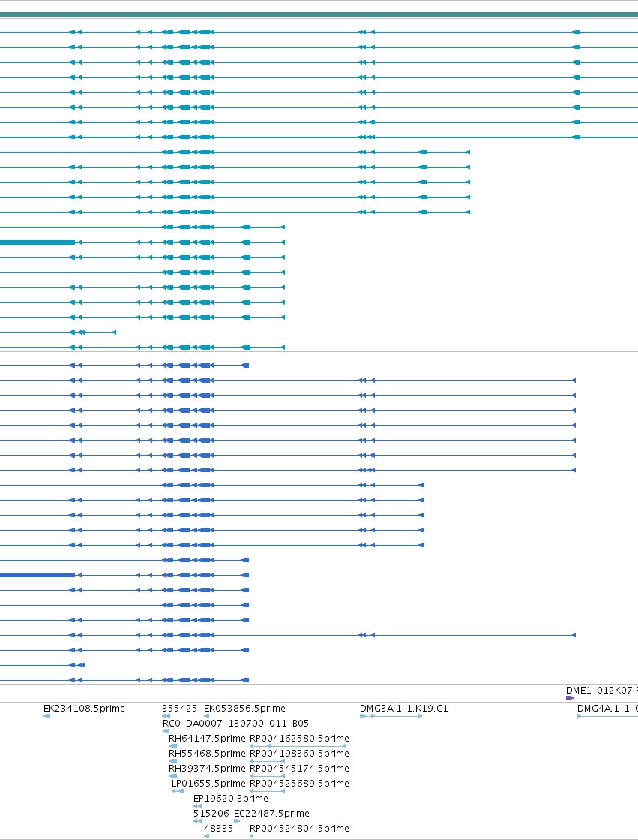This screenshot has height=840, width=638.
Task: Click the dark teal bar at top
Action: click(x=319, y=14)
